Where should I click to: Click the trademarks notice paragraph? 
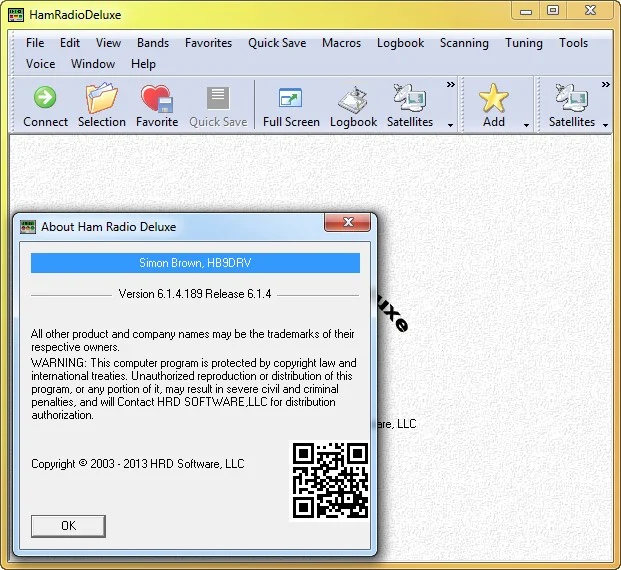(192, 340)
